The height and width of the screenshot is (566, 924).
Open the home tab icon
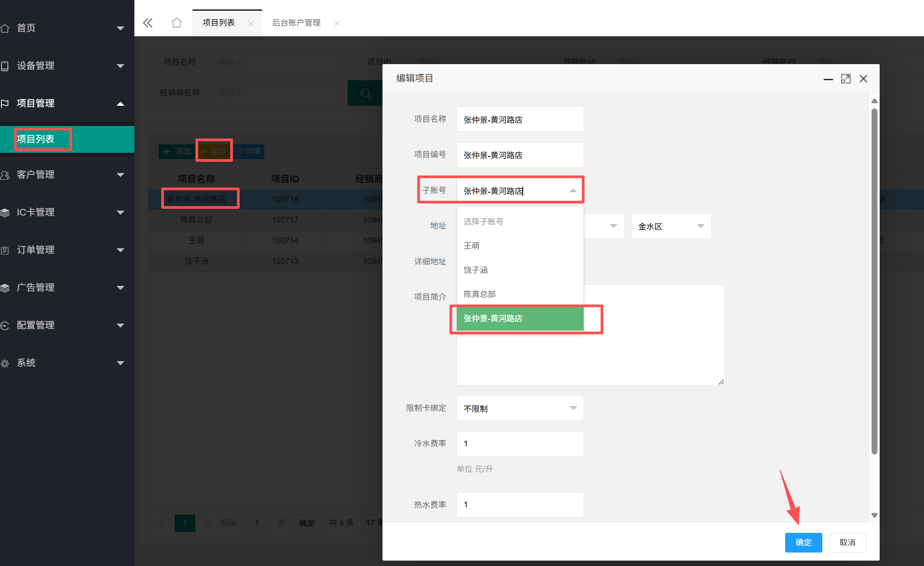(x=176, y=22)
